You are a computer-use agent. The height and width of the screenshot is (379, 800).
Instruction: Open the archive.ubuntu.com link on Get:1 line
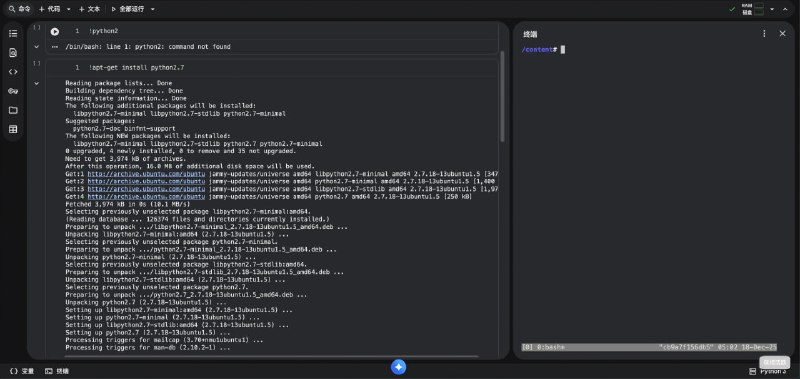pos(146,174)
